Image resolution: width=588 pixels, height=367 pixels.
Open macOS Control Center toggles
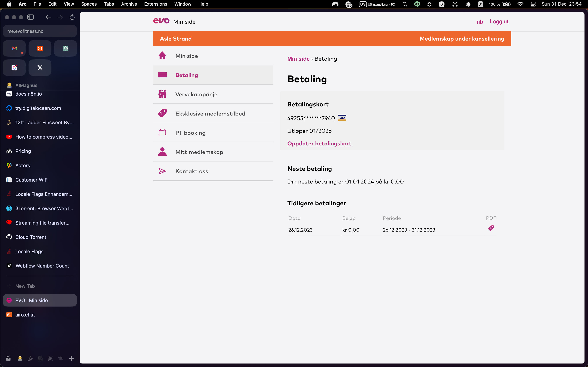(x=533, y=4)
